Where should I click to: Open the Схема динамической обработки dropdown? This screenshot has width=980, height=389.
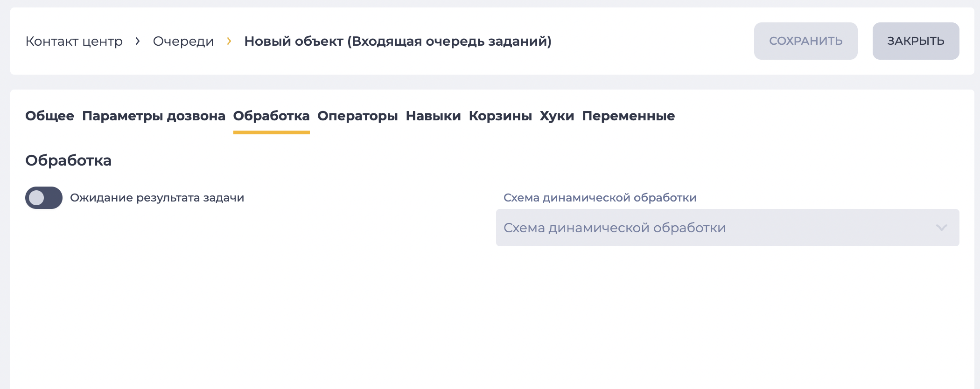728,228
